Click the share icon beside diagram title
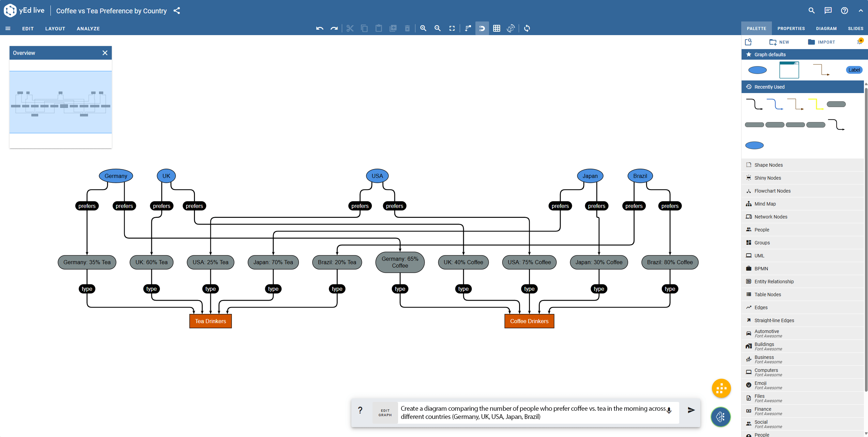 (x=177, y=11)
